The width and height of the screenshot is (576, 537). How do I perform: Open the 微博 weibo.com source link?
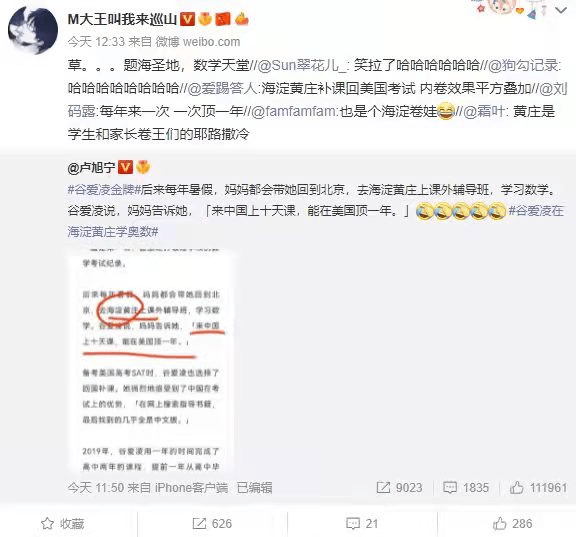(198, 42)
